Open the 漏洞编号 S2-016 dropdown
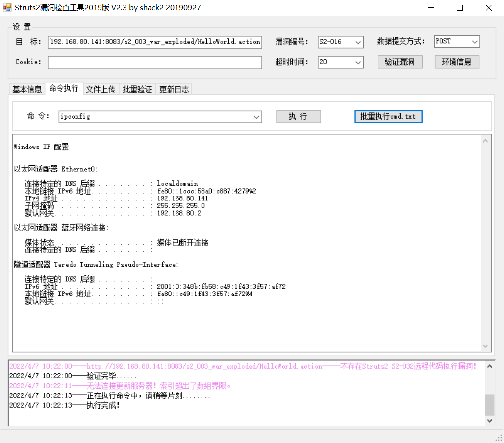Screen dimensions: 504x443 pyautogui.click(x=340, y=42)
